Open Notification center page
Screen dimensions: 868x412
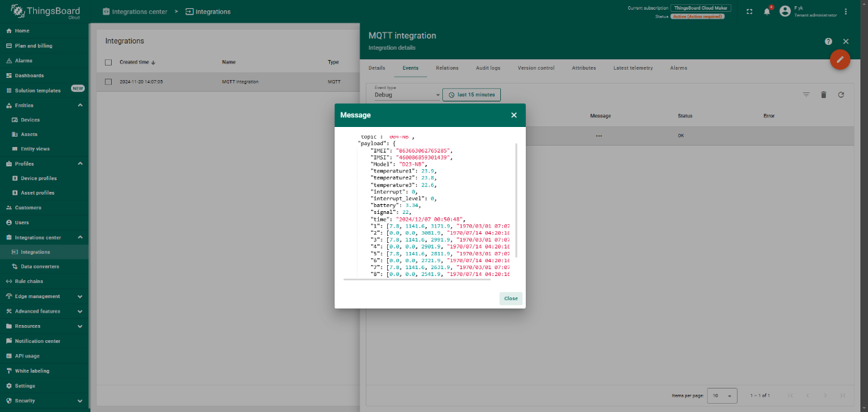[44, 341]
